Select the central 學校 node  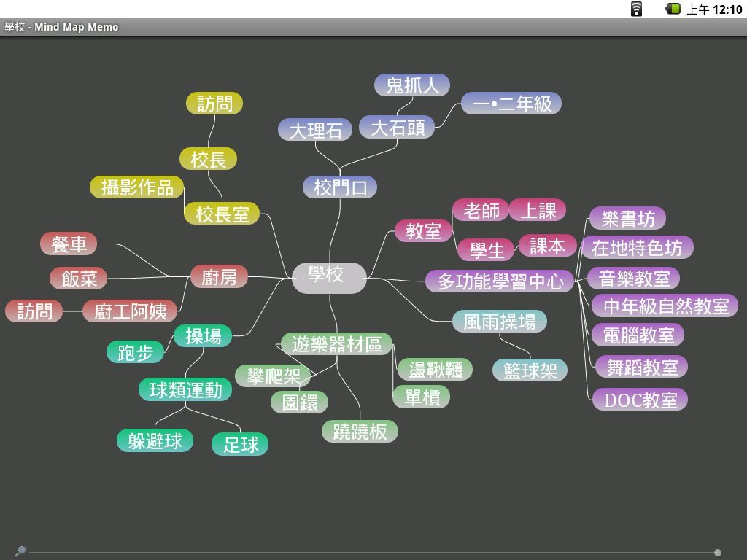(x=328, y=276)
